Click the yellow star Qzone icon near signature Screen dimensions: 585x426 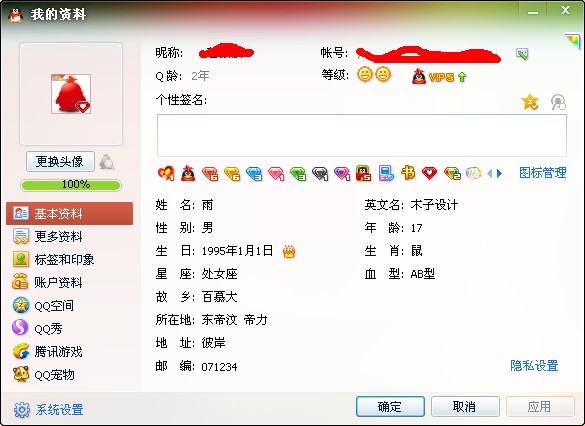click(530, 102)
